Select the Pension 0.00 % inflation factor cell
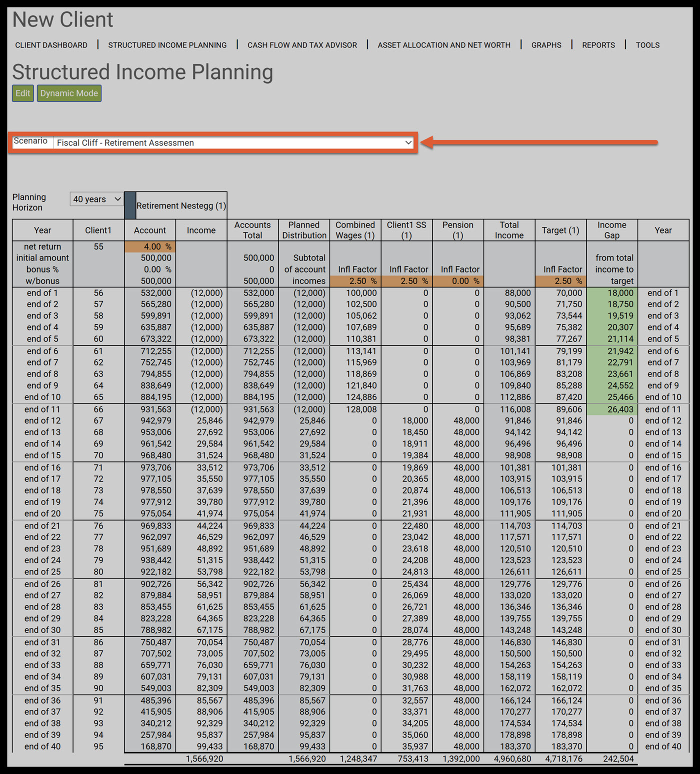The width and height of the screenshot is (700, 774). (458, 281)
